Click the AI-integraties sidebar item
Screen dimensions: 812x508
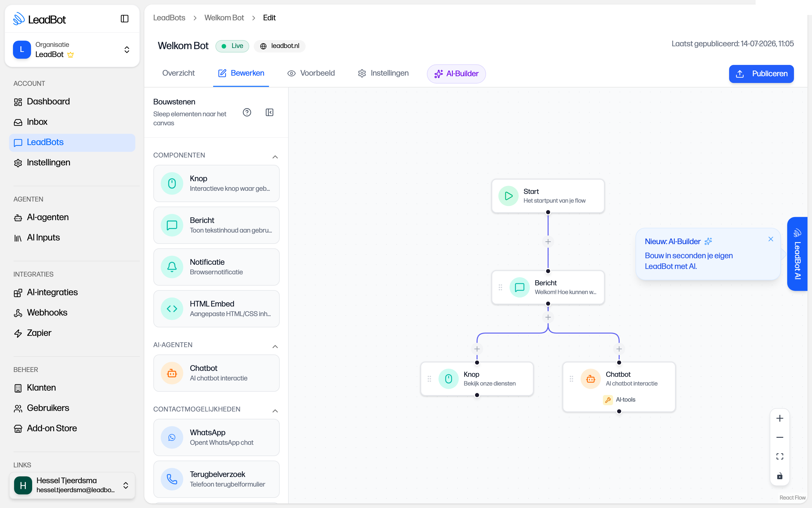coord(72,292)
